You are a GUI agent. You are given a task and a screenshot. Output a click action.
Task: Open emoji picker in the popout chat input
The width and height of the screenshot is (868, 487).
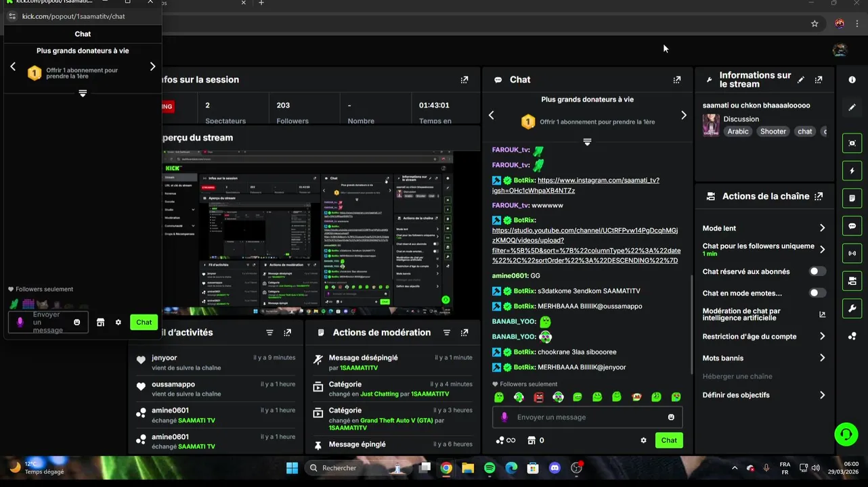click(x=77, y=322)
